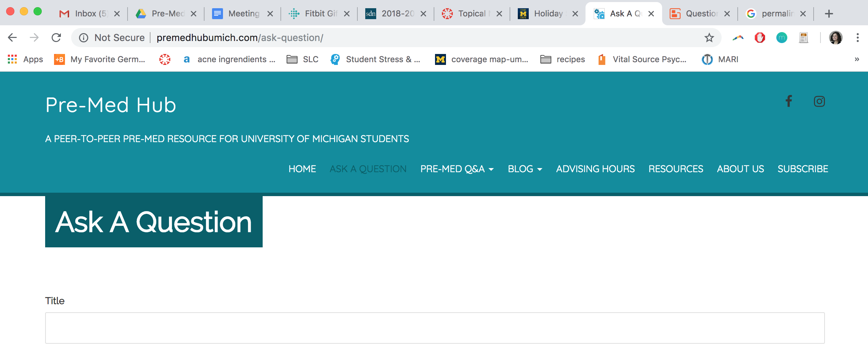Image resolution: width=868 pixels, height=356 pixels.
Task: Navigate to the HOME page
Action: pos(302,169)
